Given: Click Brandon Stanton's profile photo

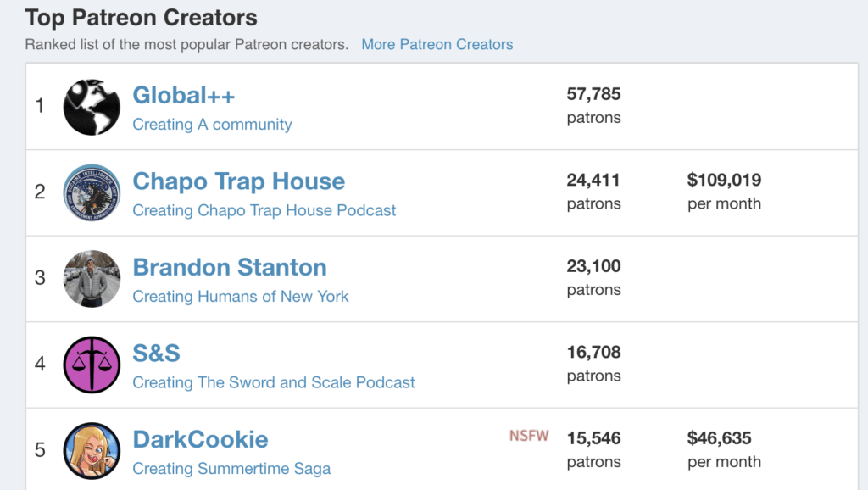Looking at the screenshot, I should click(92, 279).
